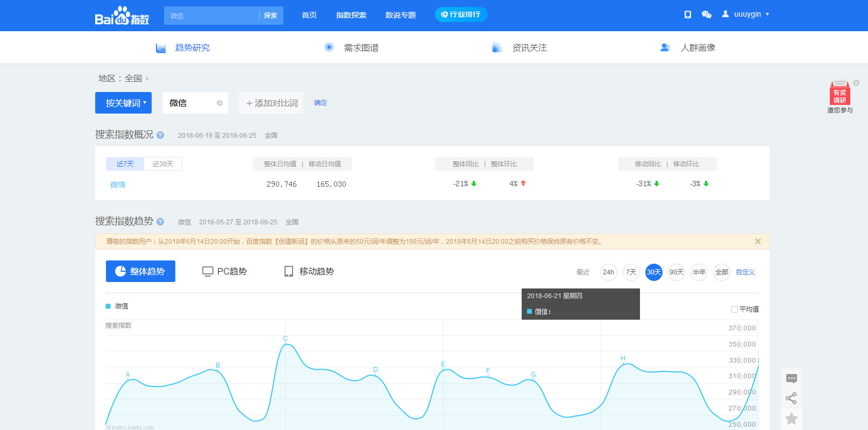
Task: Toggle the 微信 legend color swatch
Action: tap(108, 306)
